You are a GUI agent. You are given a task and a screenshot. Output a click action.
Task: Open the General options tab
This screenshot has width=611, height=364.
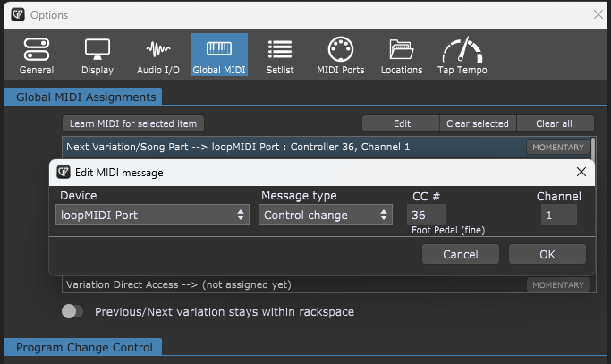click(37, 55)
